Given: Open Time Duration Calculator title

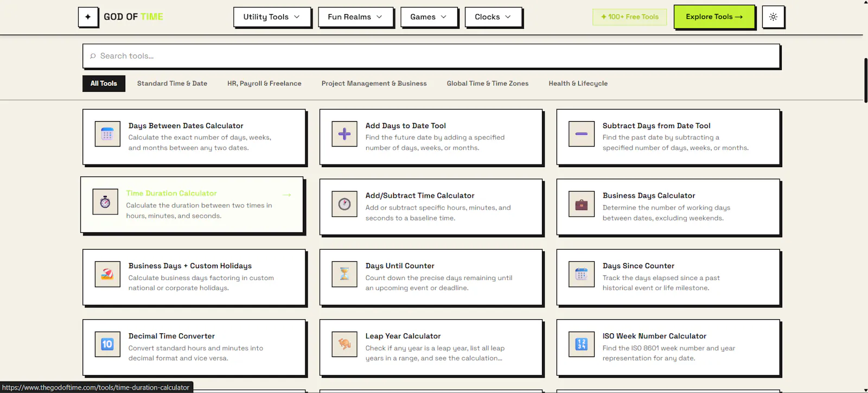Looking at the screenshot, I should tap(171, 193).
